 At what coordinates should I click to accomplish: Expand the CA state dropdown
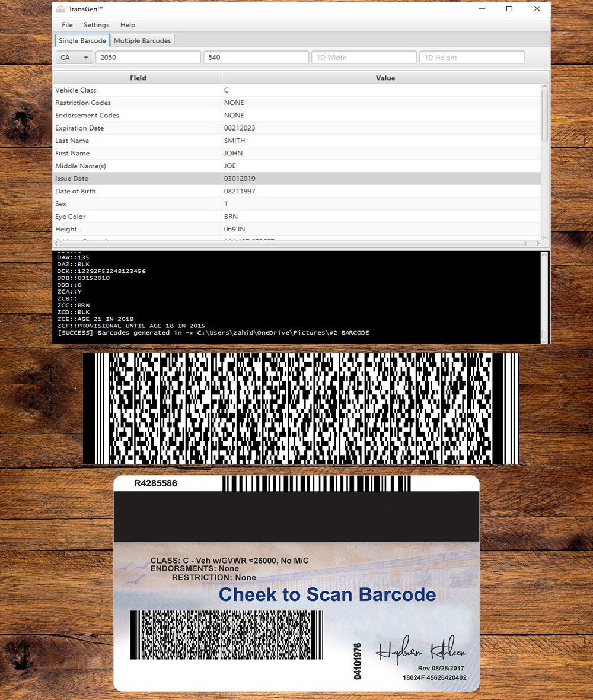point(75,58)
